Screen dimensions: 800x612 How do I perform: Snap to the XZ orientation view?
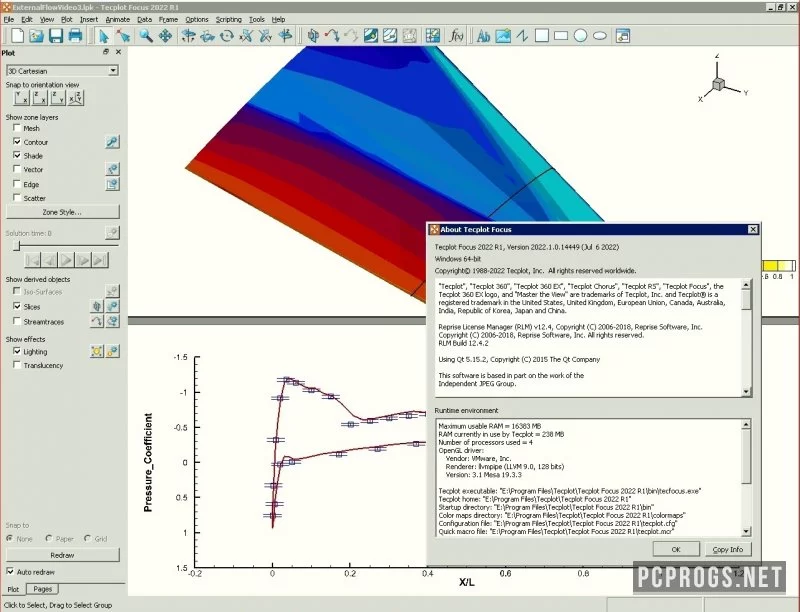40,97
